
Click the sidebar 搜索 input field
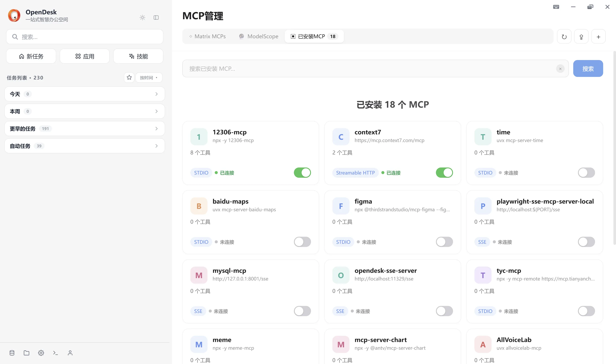tap(85, 37)
